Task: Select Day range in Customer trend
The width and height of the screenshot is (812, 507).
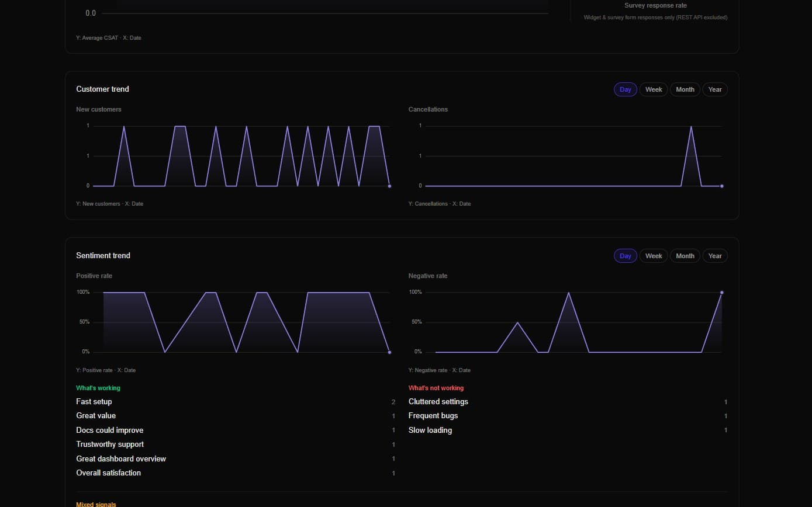Action: point(625,89)
